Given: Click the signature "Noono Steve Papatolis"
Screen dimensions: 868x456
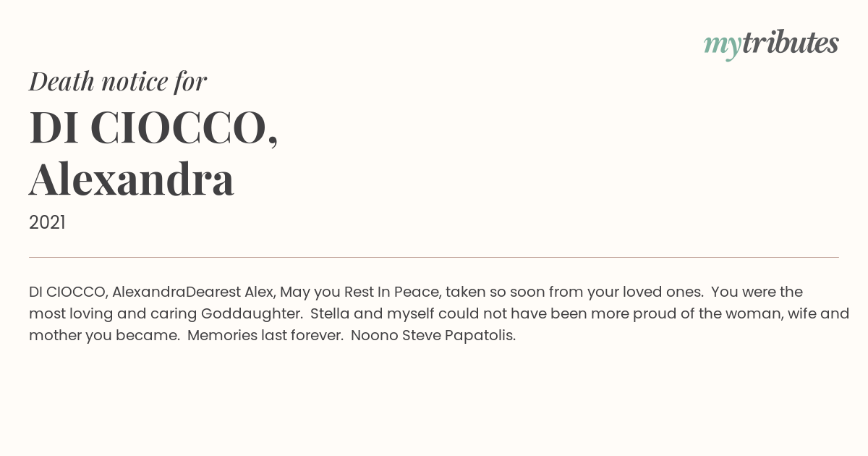Looking at the screenshot, I should point(433,336).
